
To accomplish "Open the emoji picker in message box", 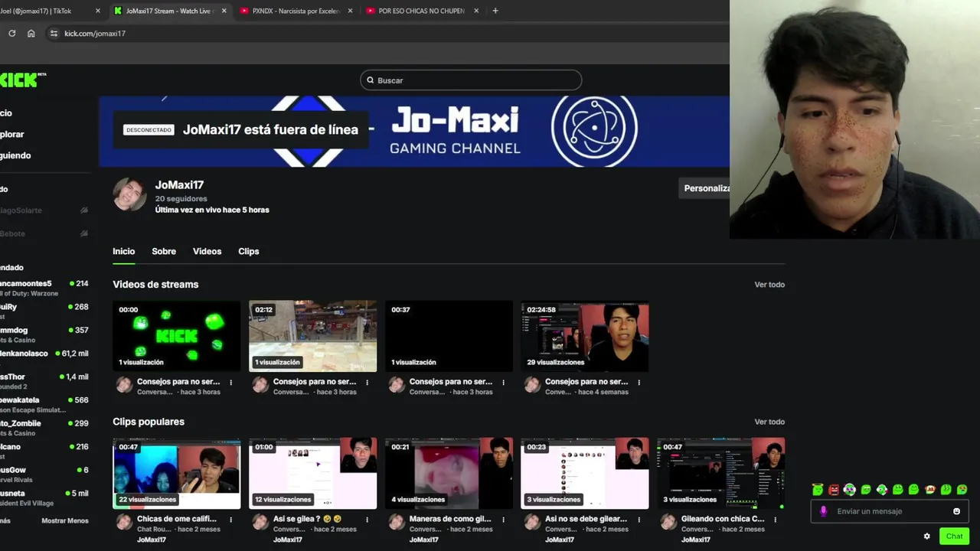I will coord(956,511).
